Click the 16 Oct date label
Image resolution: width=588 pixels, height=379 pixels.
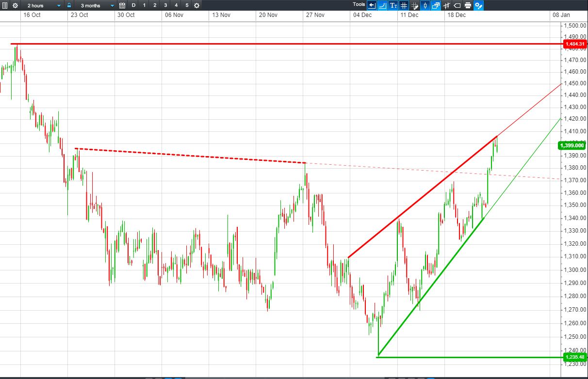click(x=32, y=15)
